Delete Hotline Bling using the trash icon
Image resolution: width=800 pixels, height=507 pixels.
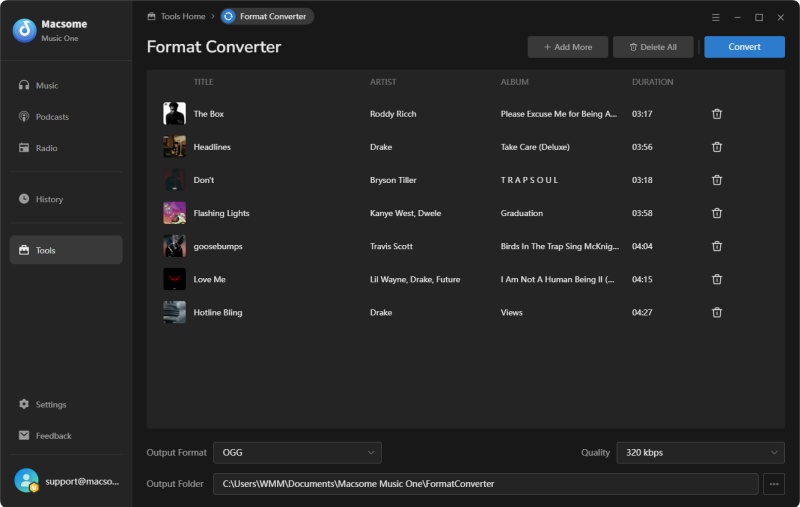(717, 313)
